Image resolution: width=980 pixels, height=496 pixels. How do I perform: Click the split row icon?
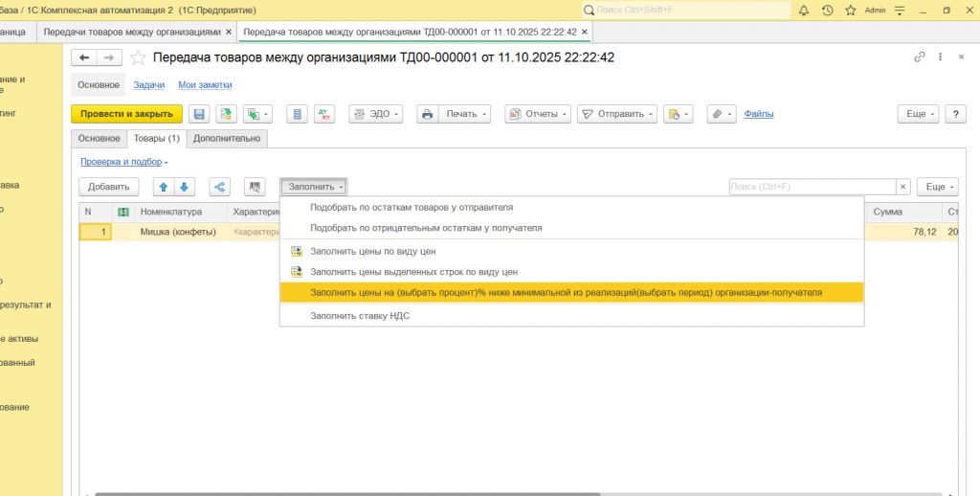pyautogui.click(x=219, y=187)
